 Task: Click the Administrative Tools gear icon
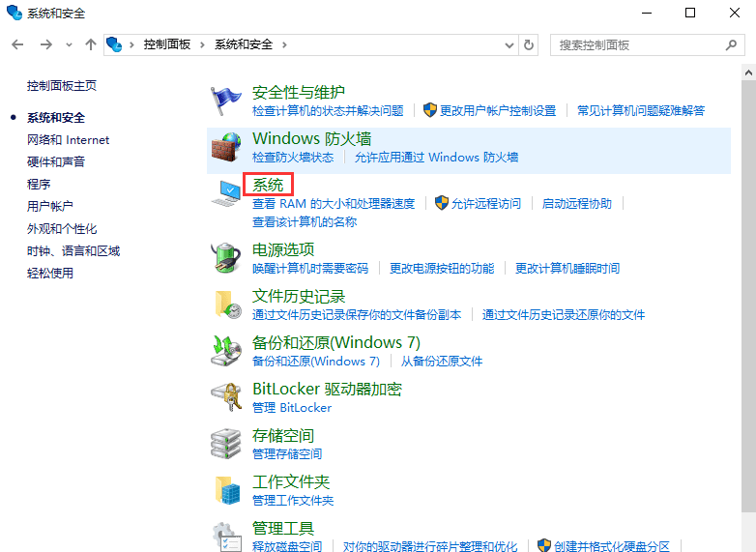tap(226, 537)
